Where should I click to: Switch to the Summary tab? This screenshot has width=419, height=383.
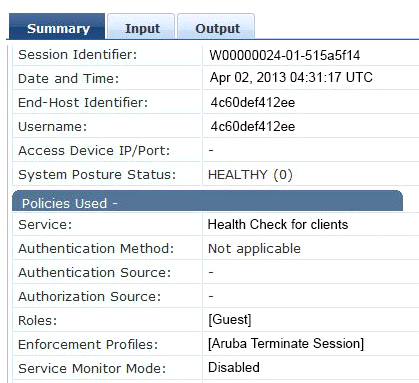(57, 27)
